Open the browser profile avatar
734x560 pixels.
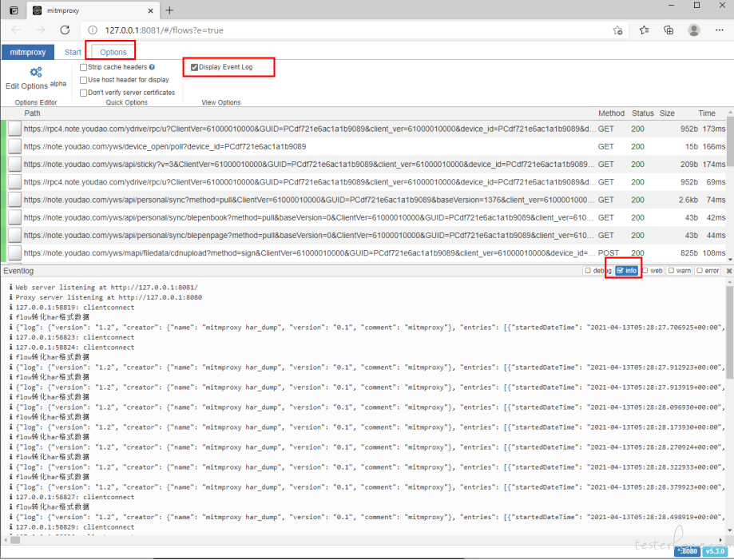[x=694, y=30]
